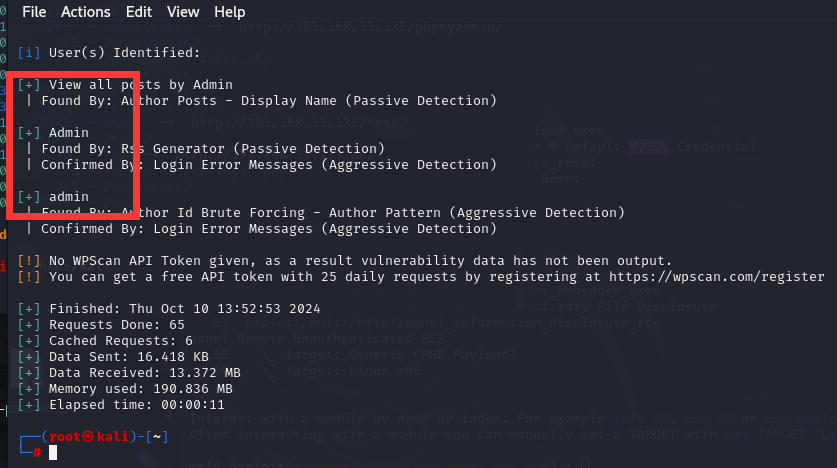
Task: Open the File menu
Action: pos(34,12)
